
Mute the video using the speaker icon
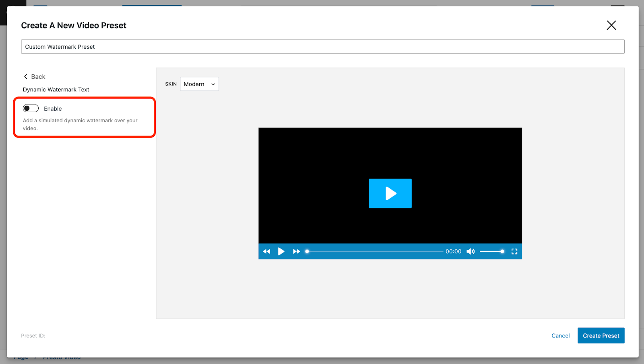click(x=471, y=251)
